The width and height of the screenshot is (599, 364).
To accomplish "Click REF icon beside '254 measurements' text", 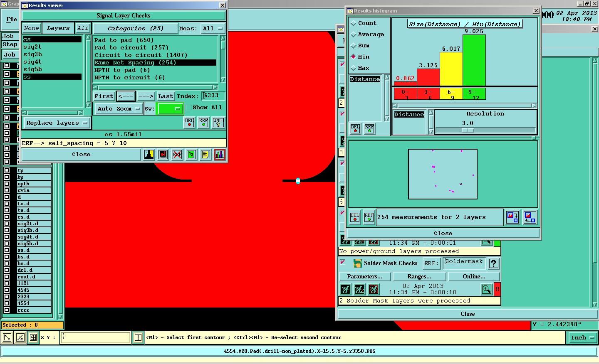I will pyautogui.click(x=369, y=217).
